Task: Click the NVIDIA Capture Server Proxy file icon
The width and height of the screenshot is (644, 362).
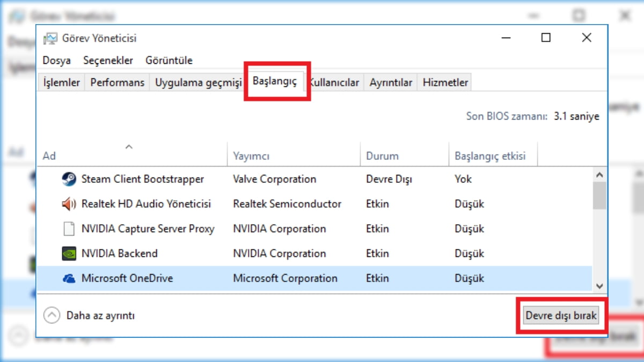Action: coord(69,228)
